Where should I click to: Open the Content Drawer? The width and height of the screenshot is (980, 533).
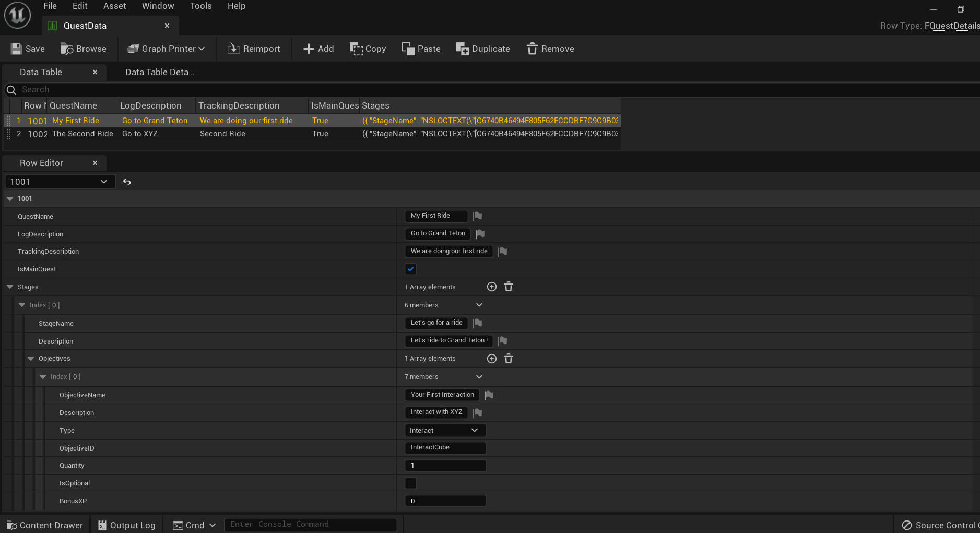tap(45, 525)
